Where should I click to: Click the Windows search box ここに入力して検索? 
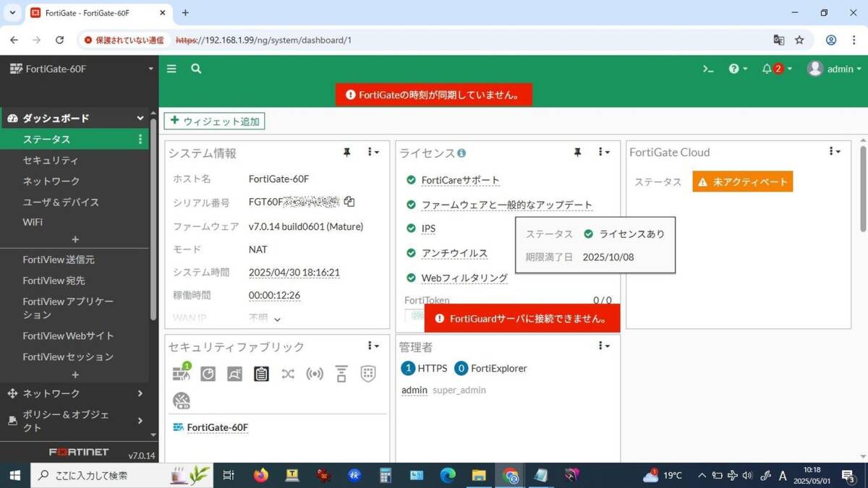coord(123,475)
